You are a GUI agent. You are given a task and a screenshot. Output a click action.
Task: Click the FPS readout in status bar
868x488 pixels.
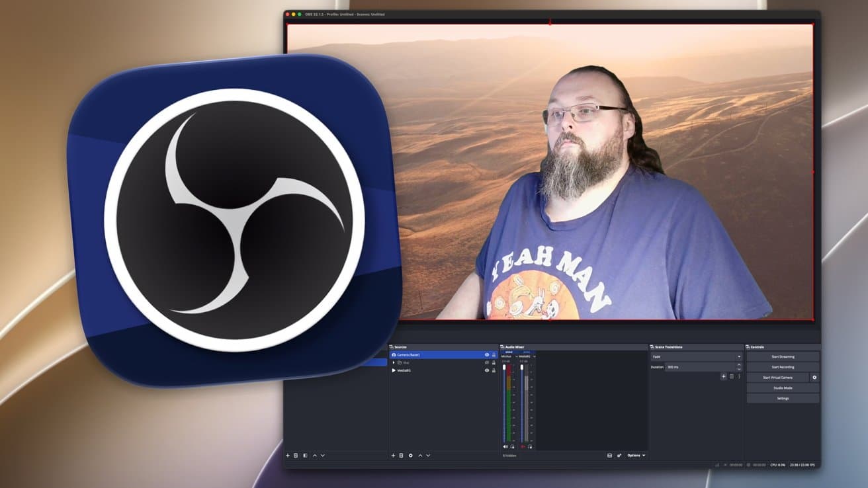click(803, 465)
